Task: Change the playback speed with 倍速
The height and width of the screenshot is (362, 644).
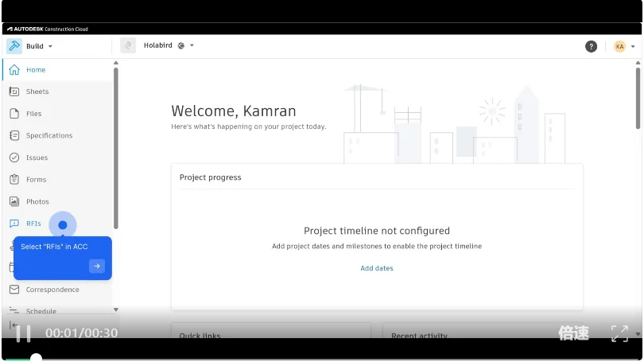Action: pos(573,333)
